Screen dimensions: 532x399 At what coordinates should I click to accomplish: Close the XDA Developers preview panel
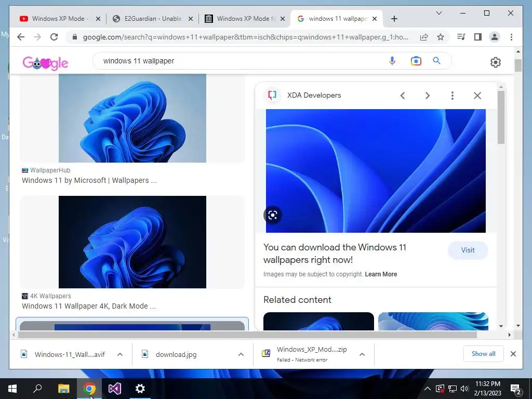click(x=477, y=96)
